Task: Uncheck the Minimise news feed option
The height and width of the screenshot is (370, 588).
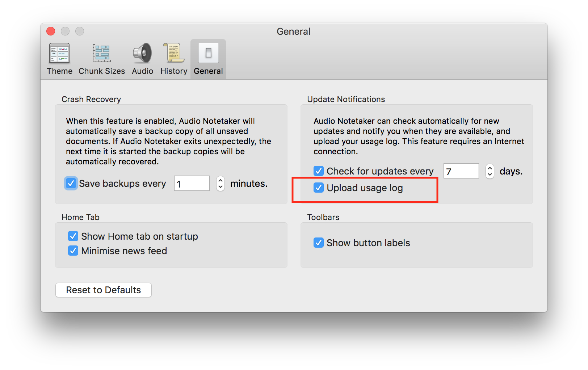Action: coord(73,251)
